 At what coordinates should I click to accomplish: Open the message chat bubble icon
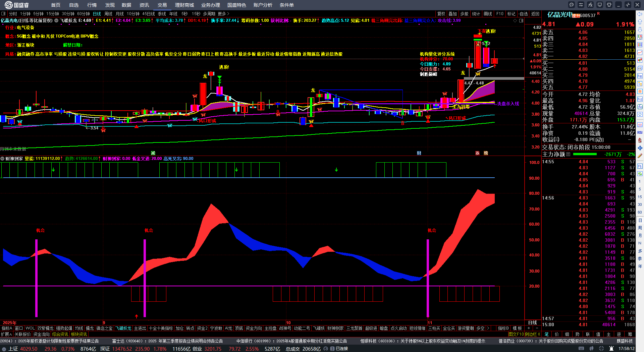click(x=572, y=5)
